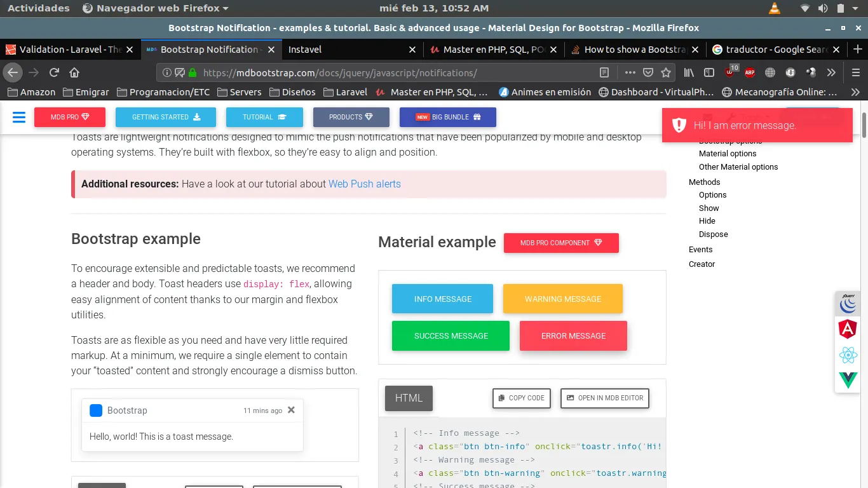Trigger the WARNING MESSAGE toast
The width and height of the screenshot is (868, 488).
pyautogui.click(x=563, y=299)
